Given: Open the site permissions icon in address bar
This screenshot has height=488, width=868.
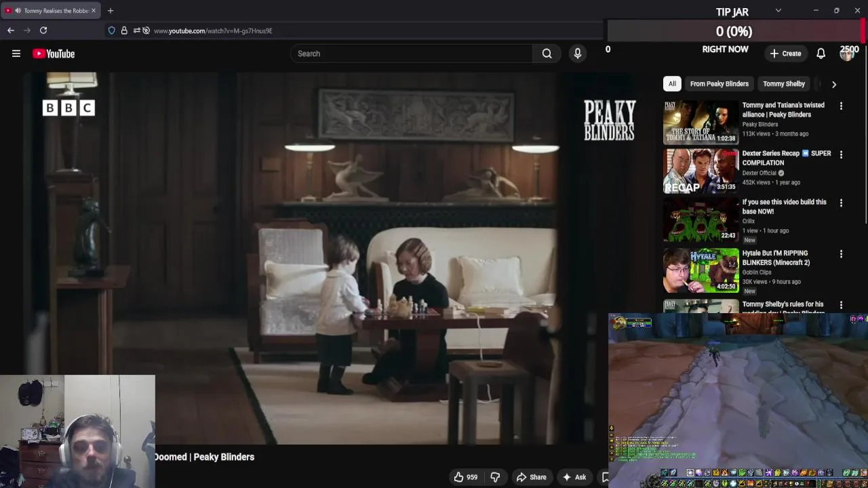Looking at the screenshot, I should [136, 30].
